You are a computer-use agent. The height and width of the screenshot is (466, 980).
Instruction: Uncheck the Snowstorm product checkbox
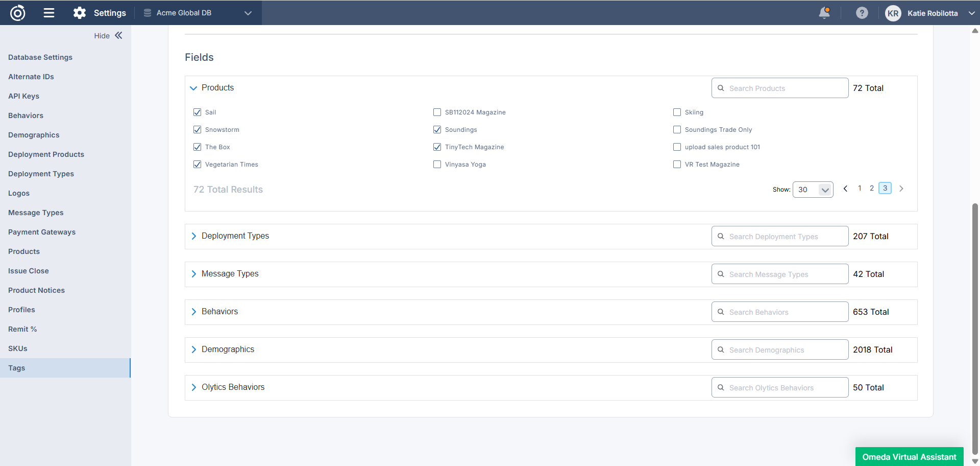pos(198,130)
